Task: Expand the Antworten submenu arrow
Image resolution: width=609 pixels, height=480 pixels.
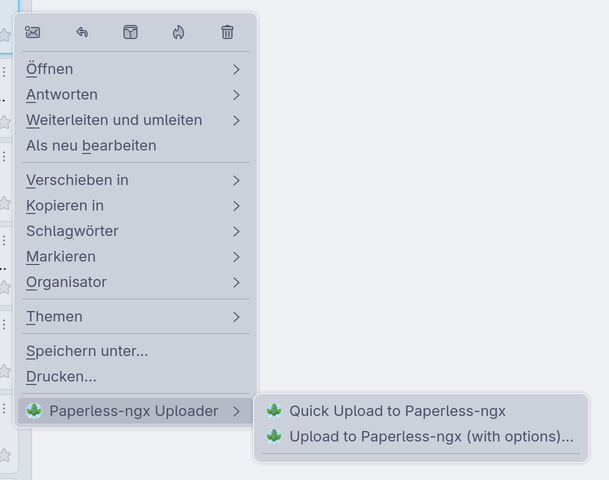Action: [236, 95]
